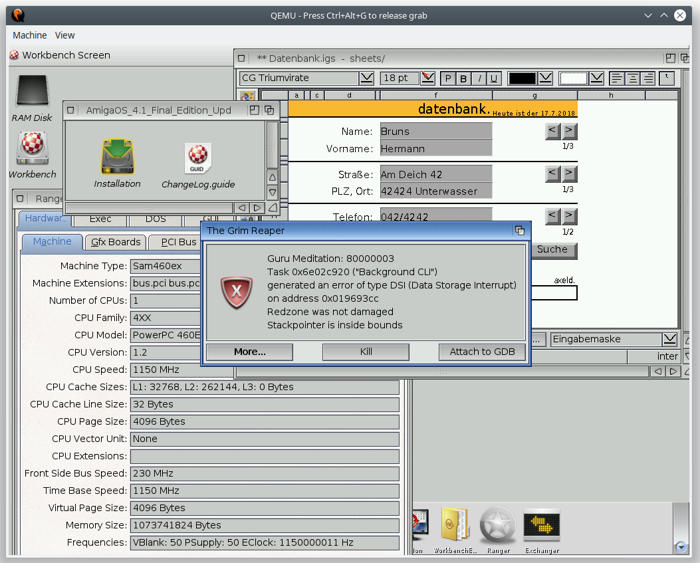Click the Datenbank horizontal scroll-left arrow
700x563 pixels.
[x=658, y=371]
